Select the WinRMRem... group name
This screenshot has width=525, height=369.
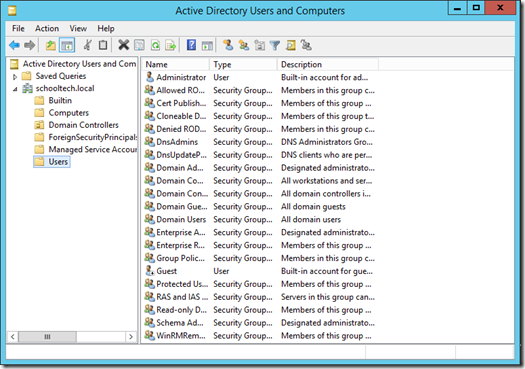tap(181, 336)
